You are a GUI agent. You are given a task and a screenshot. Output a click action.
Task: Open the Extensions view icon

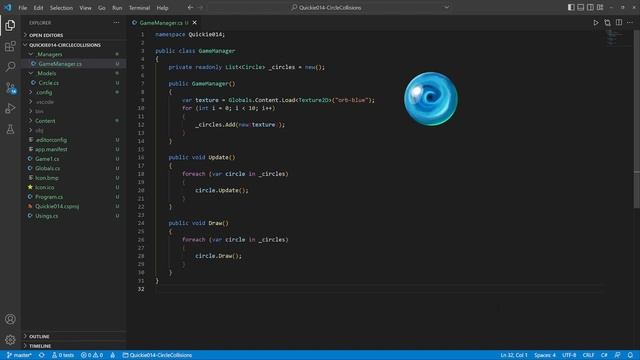tap(10, 46)
